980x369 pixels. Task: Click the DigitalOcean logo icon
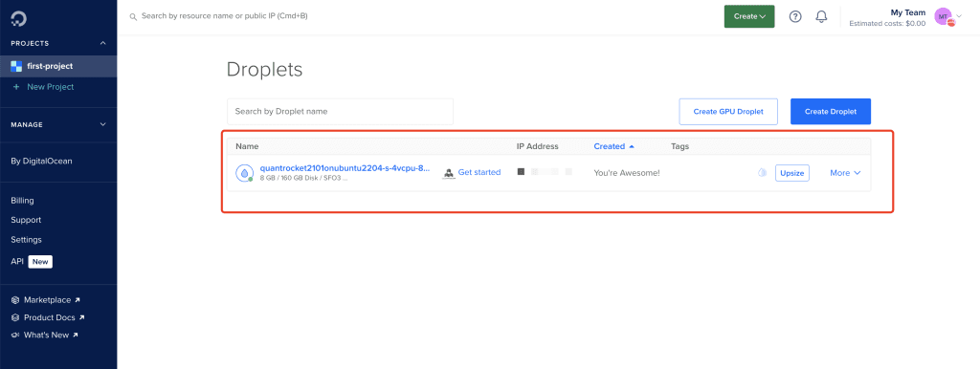pyautogui.click(x=18, y=19)
